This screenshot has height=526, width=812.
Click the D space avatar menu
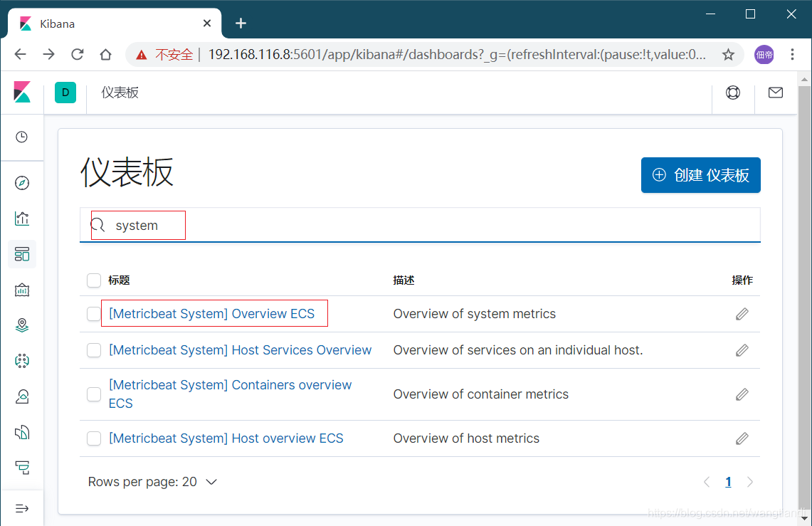pos(65,93)
